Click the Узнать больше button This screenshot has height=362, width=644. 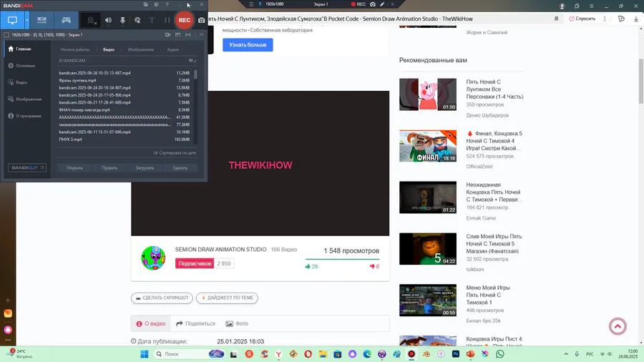pyautogui.click(x=248, y=45)
